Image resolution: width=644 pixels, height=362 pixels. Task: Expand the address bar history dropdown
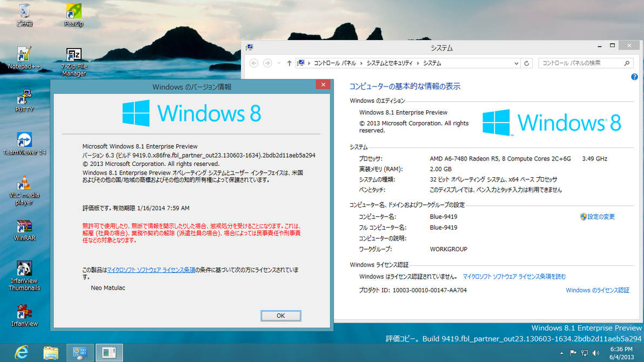(516, 63)
